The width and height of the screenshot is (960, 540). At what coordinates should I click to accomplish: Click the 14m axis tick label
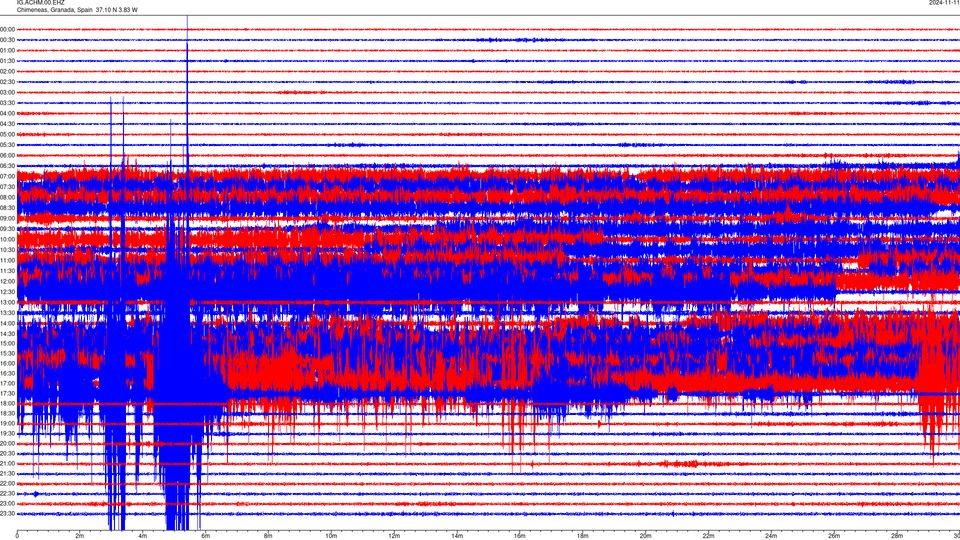point(457,536)
